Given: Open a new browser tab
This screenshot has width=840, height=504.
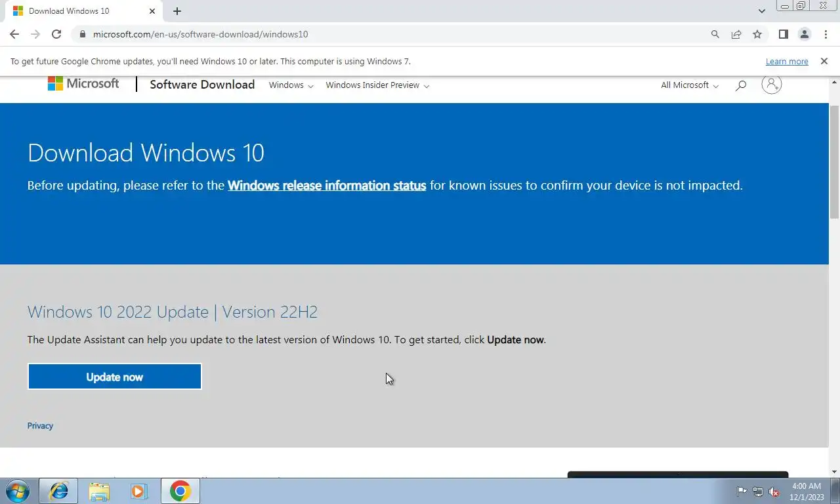Looking at the screenshot, I should [177, 11].
